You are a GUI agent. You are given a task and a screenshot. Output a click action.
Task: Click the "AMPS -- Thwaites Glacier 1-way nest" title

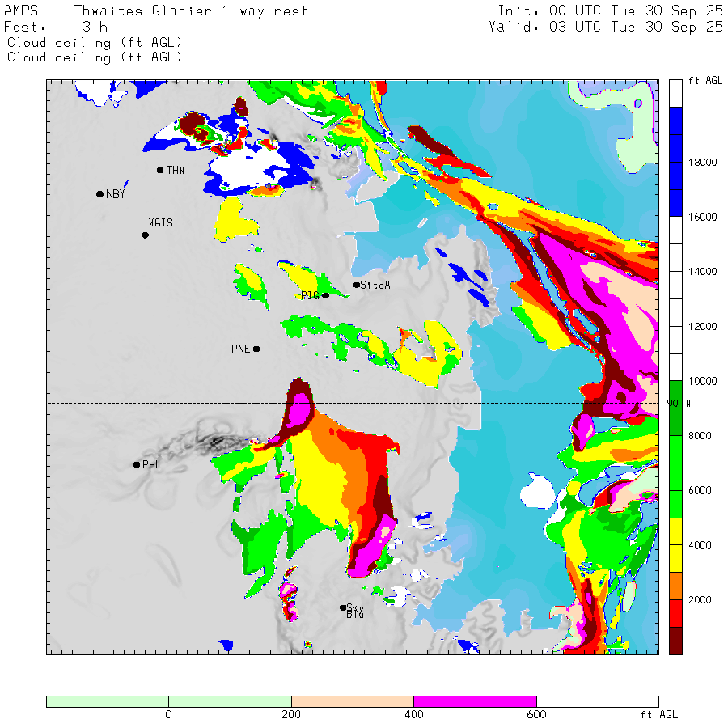[x=156, y=11]
